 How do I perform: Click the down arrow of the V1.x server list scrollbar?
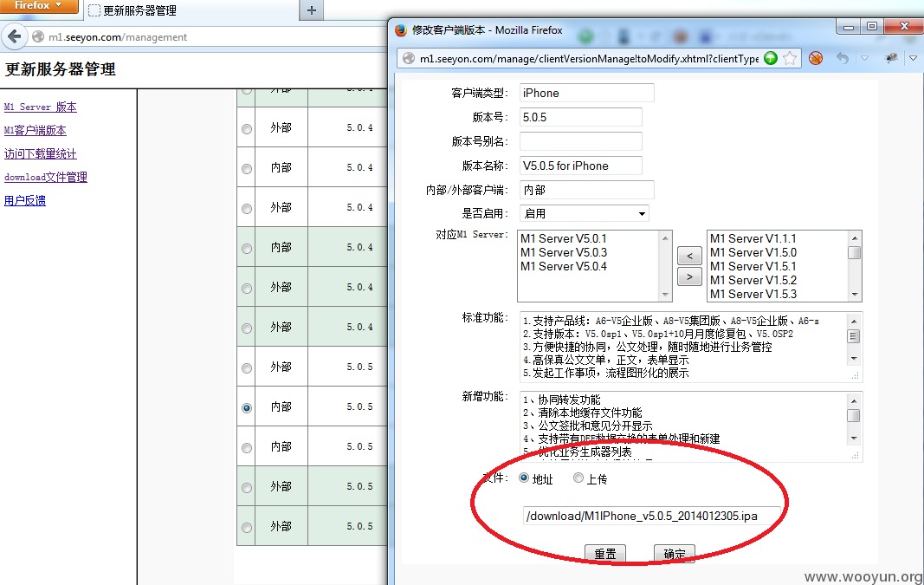[x=855, y=295]
